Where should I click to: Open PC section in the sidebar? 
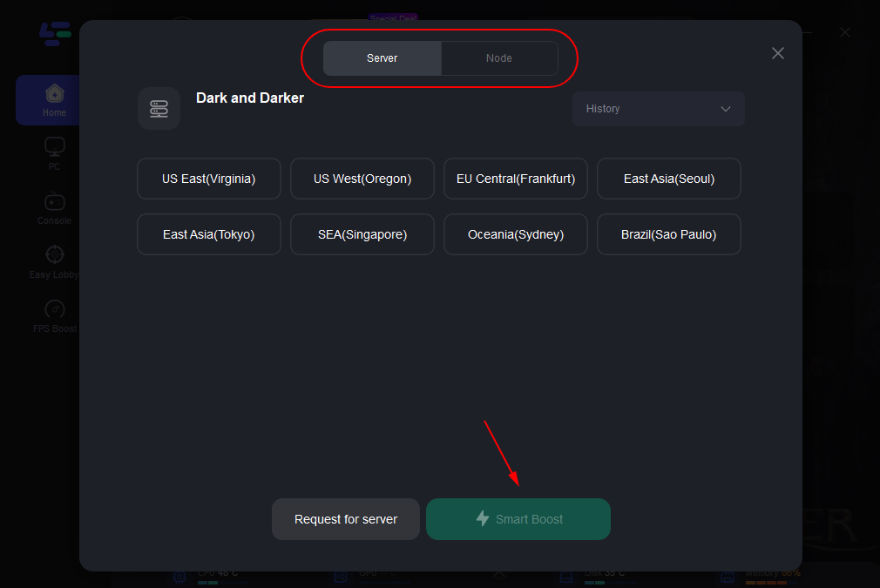point(54,154)
